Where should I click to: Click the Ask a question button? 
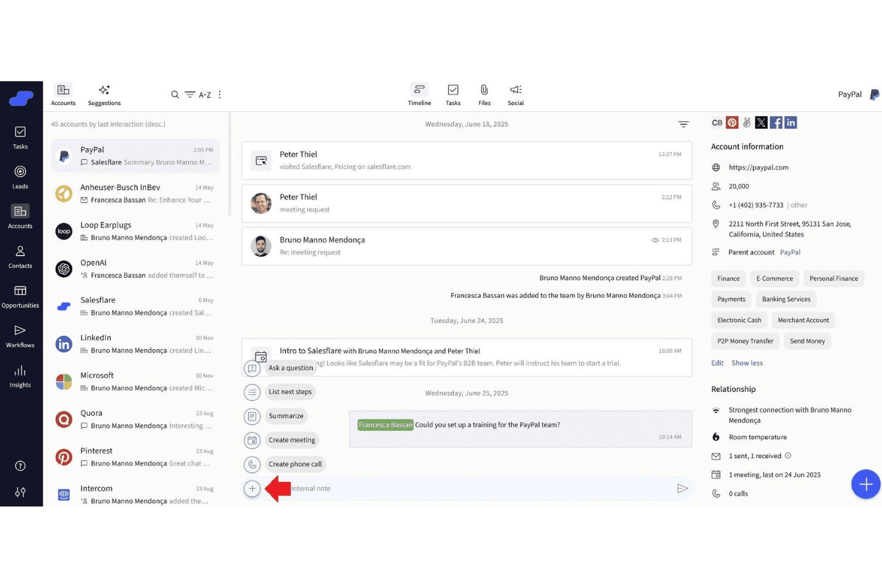point(291,368)
